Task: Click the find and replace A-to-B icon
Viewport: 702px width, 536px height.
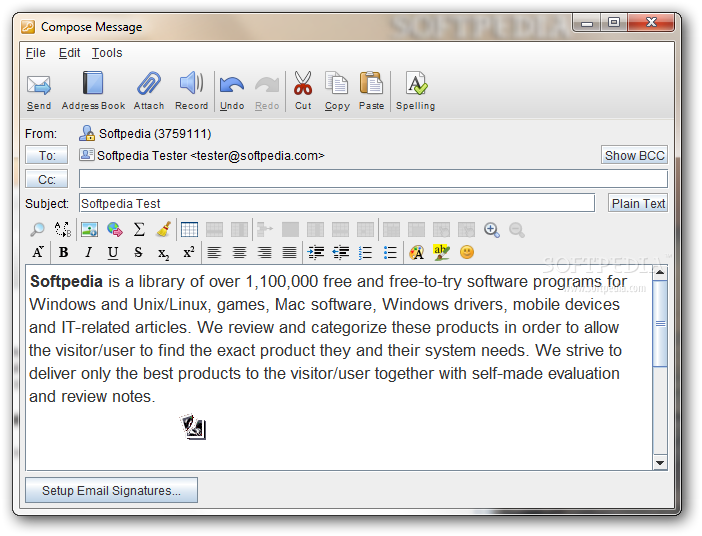Action: [63, 230]
